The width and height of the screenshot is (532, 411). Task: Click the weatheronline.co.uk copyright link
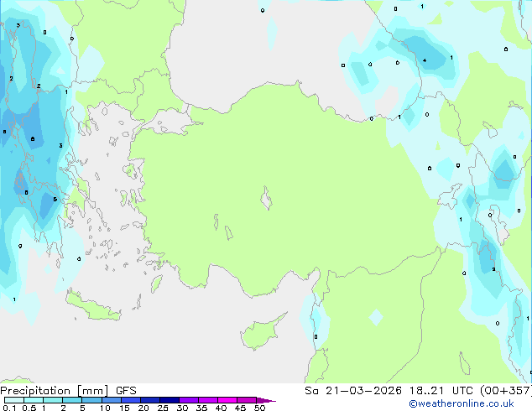(x=462, y=403)
